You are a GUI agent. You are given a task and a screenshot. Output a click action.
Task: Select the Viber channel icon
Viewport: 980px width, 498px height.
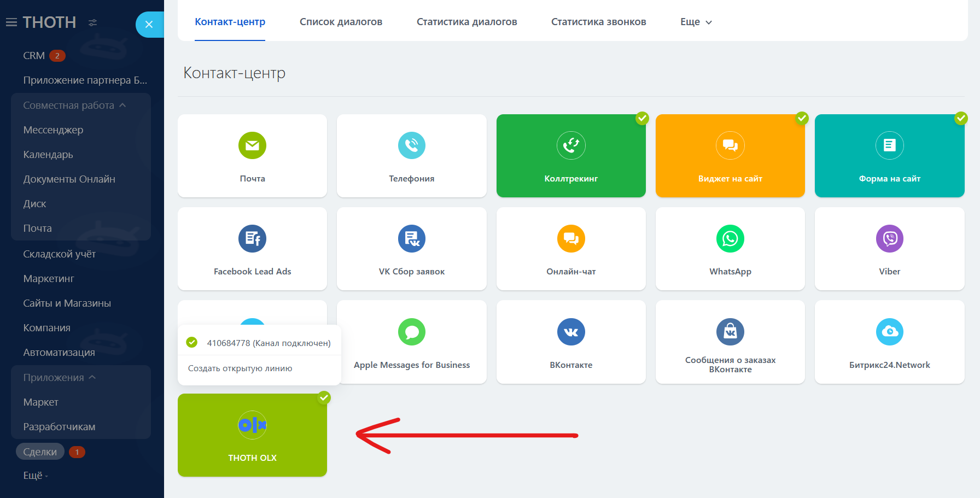(889, 239)
